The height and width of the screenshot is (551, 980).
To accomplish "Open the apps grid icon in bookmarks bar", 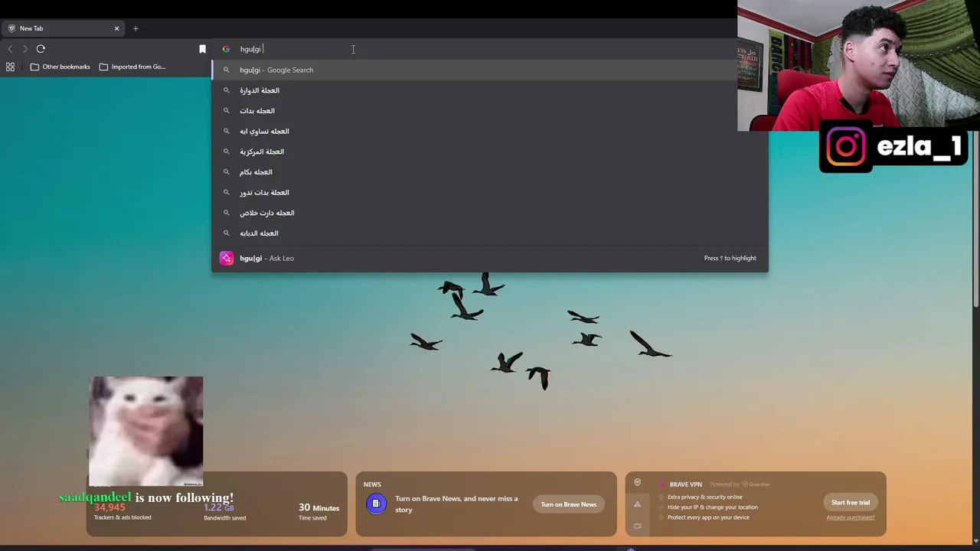I will 10,67.
